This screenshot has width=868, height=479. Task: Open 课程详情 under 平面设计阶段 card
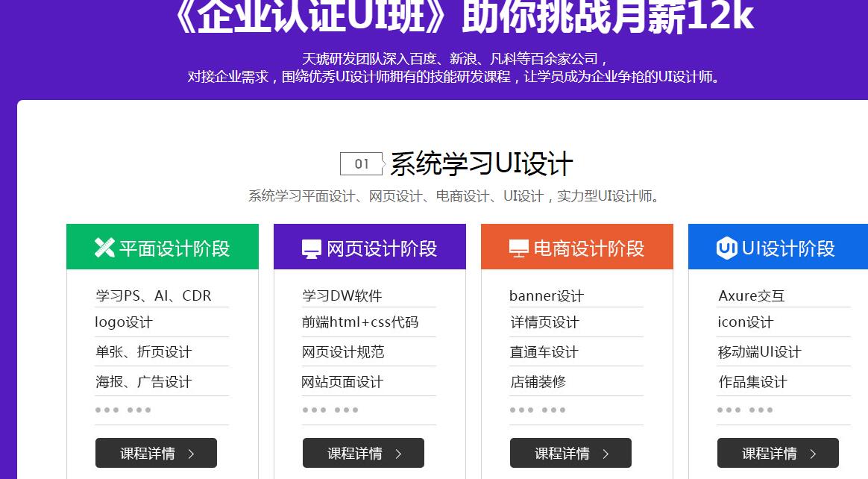(x=156, y=453)
